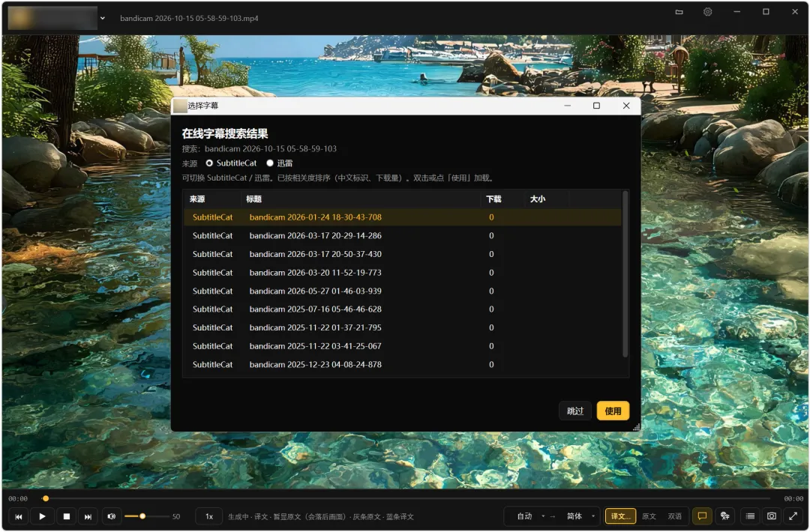Open the 1x playback speed selector
Screen dimensions: 810x532
point(209,516)
